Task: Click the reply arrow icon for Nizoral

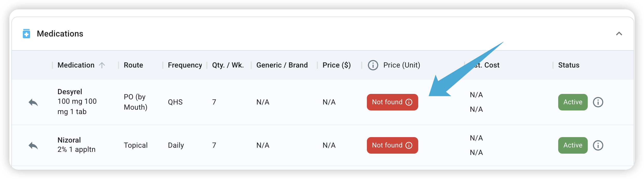Action: [33, 146]
